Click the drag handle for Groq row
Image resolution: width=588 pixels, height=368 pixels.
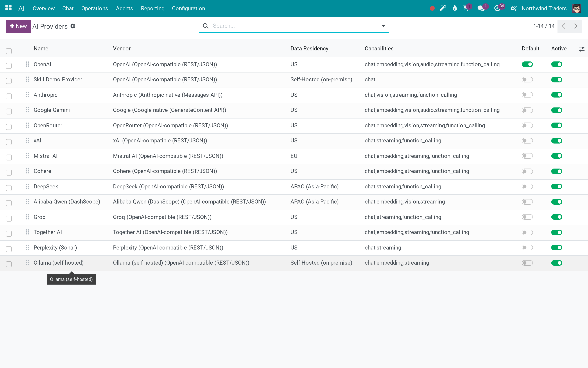(x=27, y=217)
